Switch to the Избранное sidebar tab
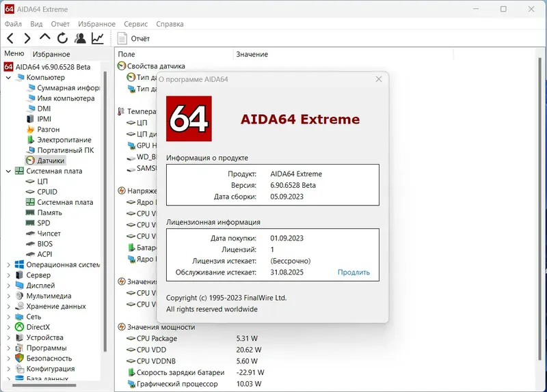547x392 pixels. click(51, 54)
